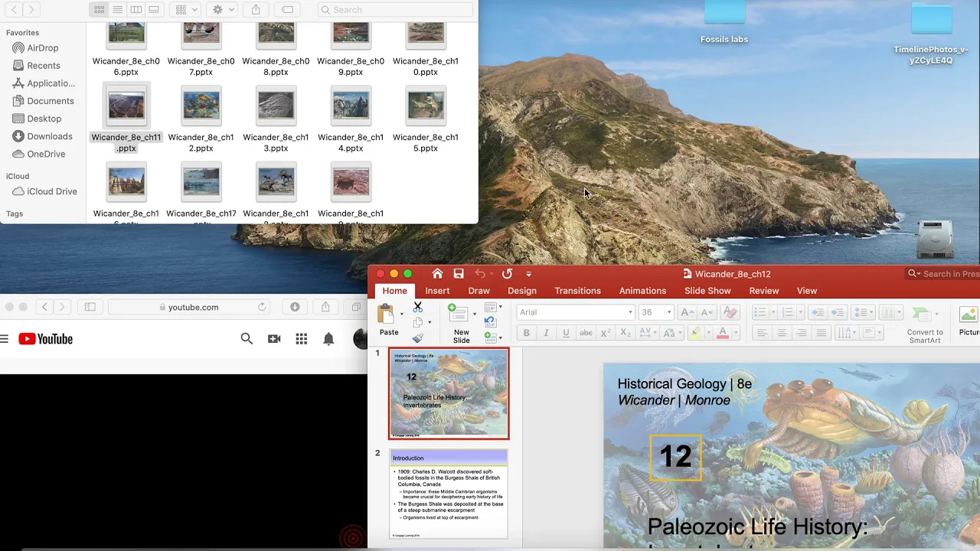Switch Finder to list view
The height and width of the screenshot is (551, 980).
(x=117, y=10)
